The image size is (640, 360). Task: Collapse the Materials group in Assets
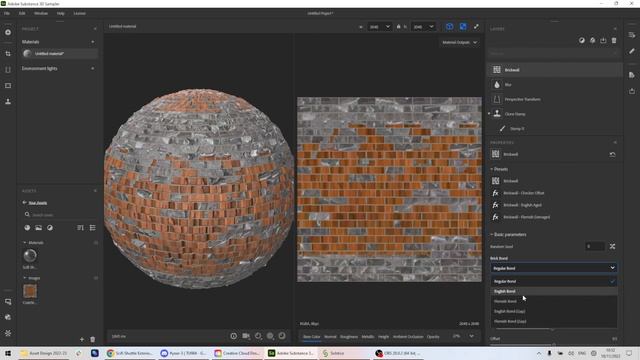(x=24, y=242)
